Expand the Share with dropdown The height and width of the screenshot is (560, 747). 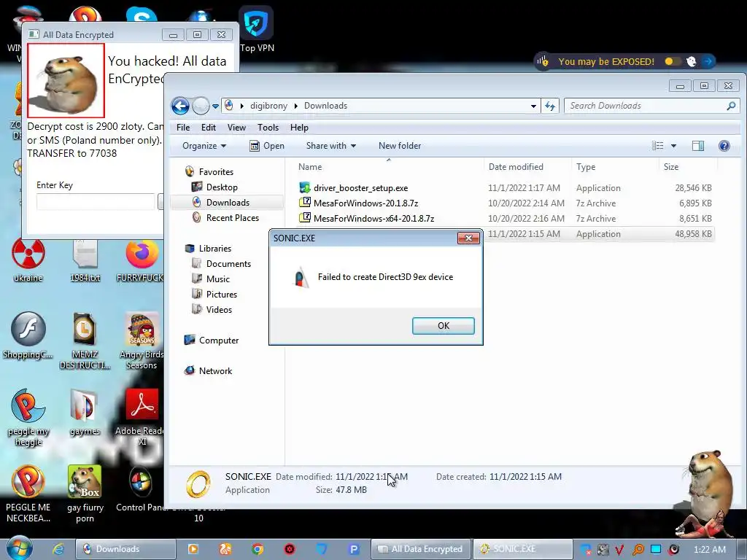click(x=330, y=146)
